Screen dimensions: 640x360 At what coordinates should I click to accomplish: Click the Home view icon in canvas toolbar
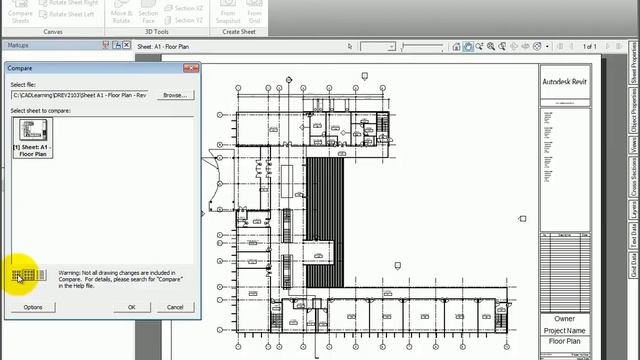(456, 47)
